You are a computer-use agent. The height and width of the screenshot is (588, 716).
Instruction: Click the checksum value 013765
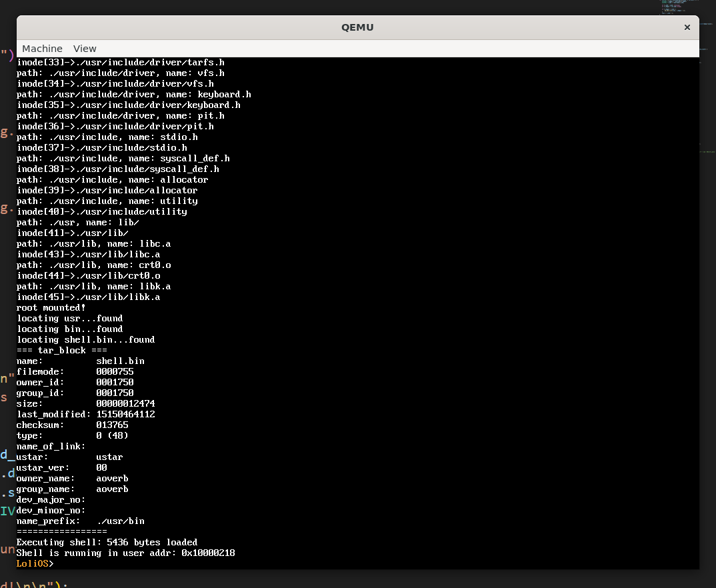[112, 425]
